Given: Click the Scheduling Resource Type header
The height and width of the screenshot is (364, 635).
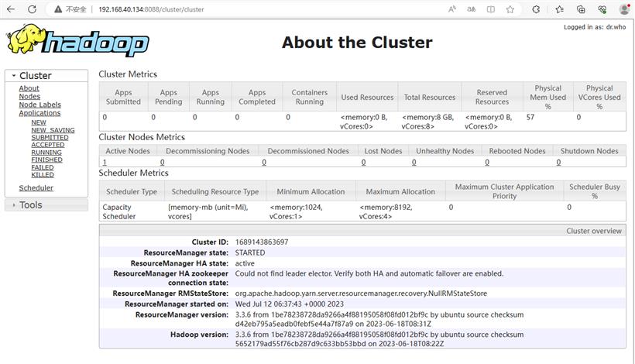Looking at the screenshot, I should click(215, 191).
